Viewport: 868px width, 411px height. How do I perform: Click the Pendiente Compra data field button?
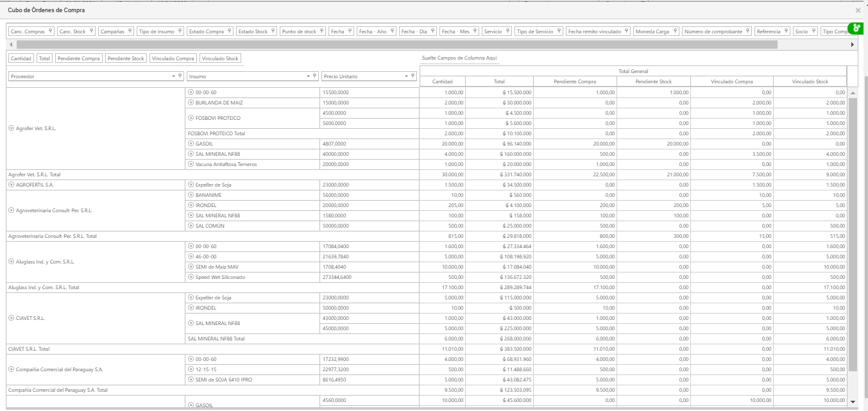(79, 58)
